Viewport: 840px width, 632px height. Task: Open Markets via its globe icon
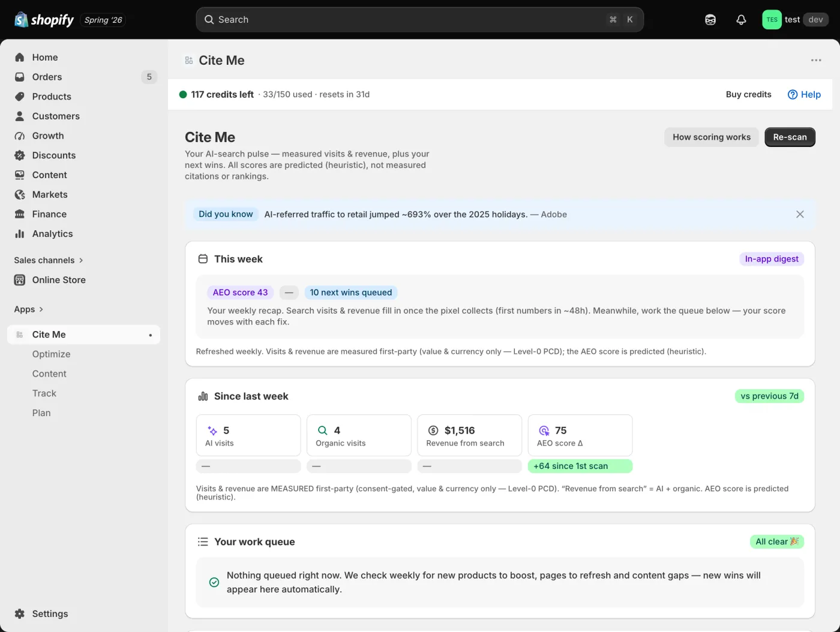pos(20,195)
